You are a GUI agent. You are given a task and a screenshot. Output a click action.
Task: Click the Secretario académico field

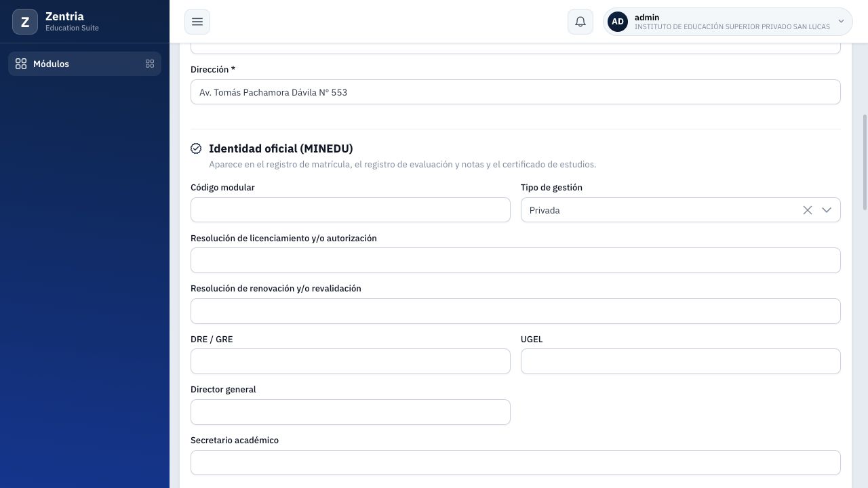coord(515,462)
